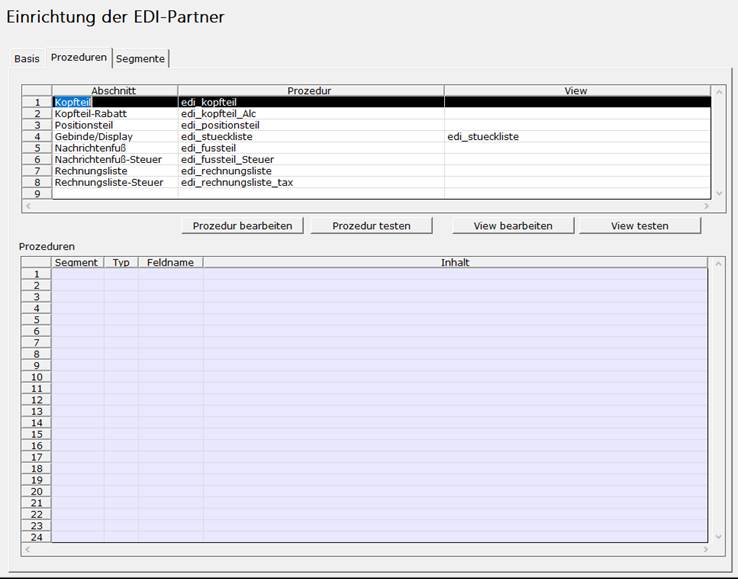Click the Prozedur testen button
This screenshot has height=579, width=738.
(x=371, y=226)
